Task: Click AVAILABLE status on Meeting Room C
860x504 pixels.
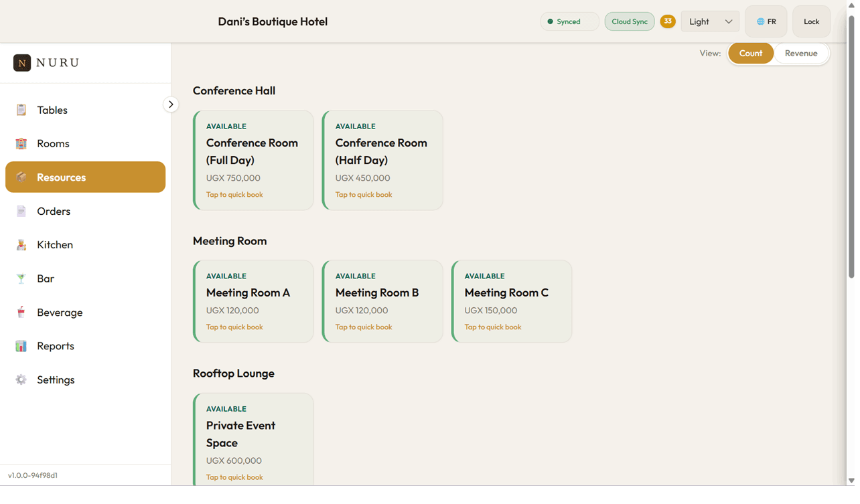Action: pyautogui.click(x=484, y=276)
